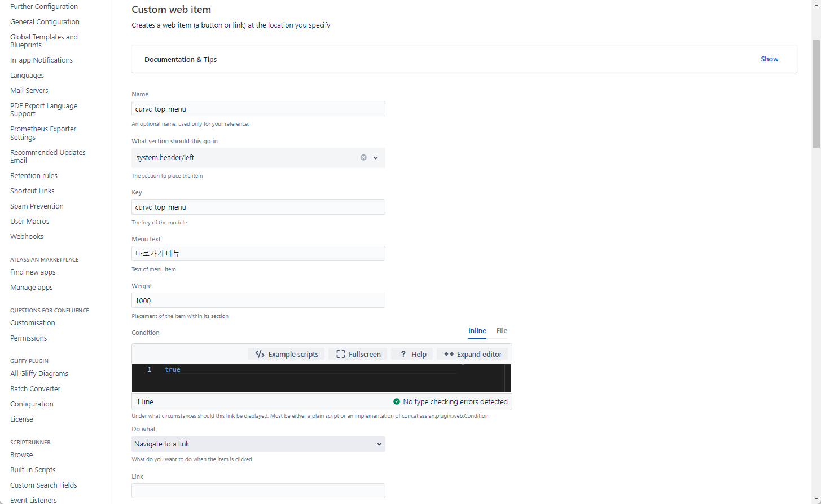Screen dimensions: 821x504
Task: Open the editor Help
Action: click(x=412, y=354)
